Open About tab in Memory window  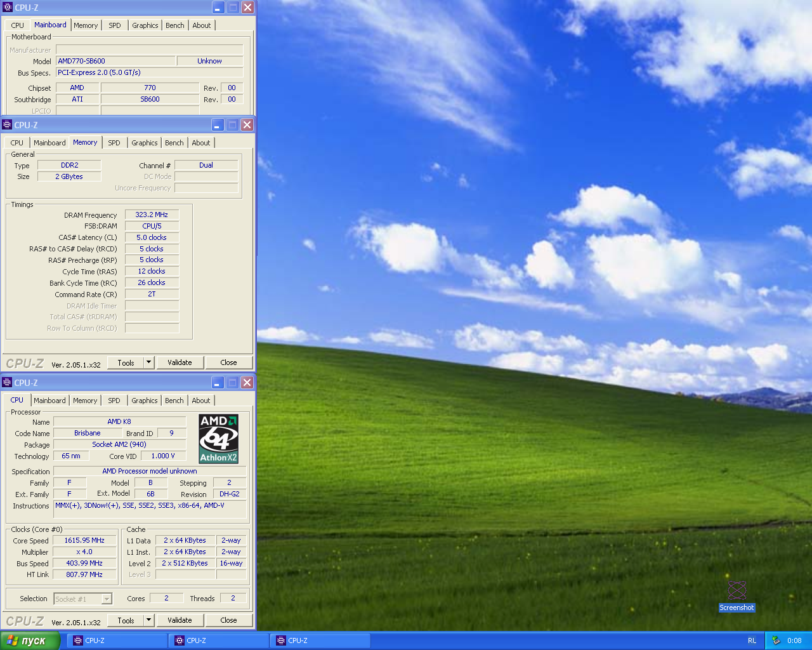tap(201, 143)
